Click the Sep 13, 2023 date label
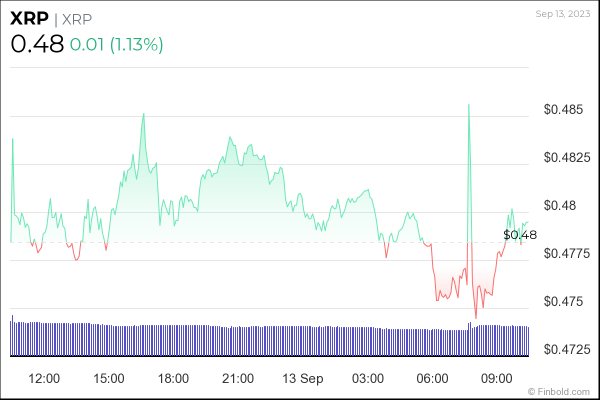This screenshot has height=400, width=600. point(563,13)
